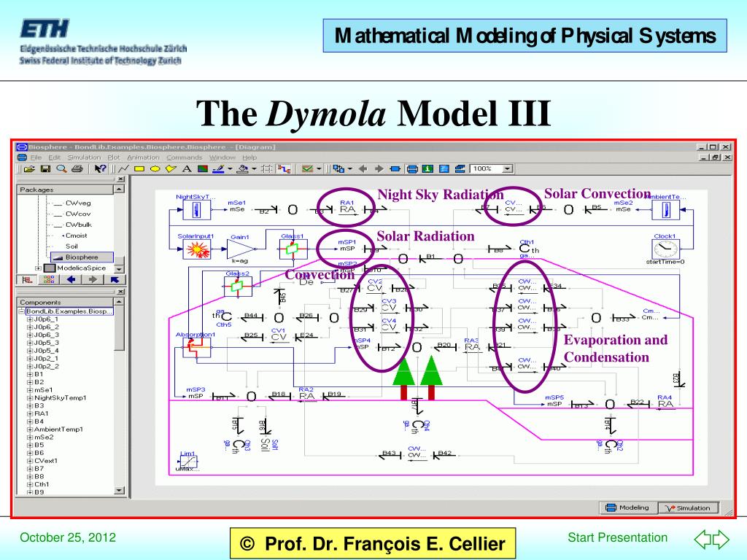Select CWveg in the Packages tree

(x=78, y=203)
